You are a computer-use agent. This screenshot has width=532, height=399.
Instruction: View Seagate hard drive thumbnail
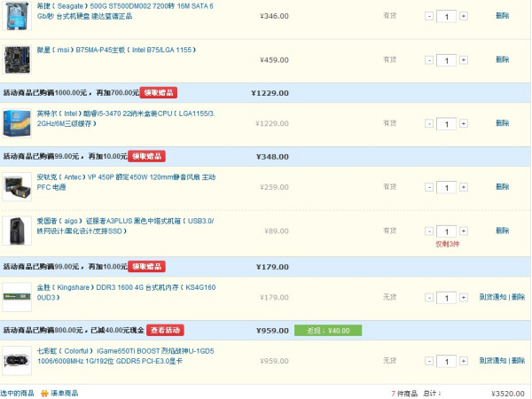coord(17,16)
